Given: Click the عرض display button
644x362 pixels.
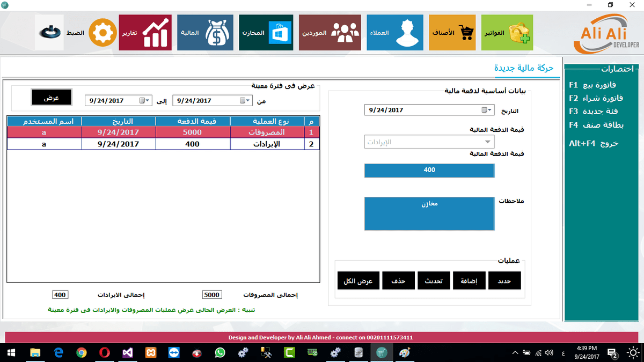Looking at the screenshot, I should coord(52,98).
